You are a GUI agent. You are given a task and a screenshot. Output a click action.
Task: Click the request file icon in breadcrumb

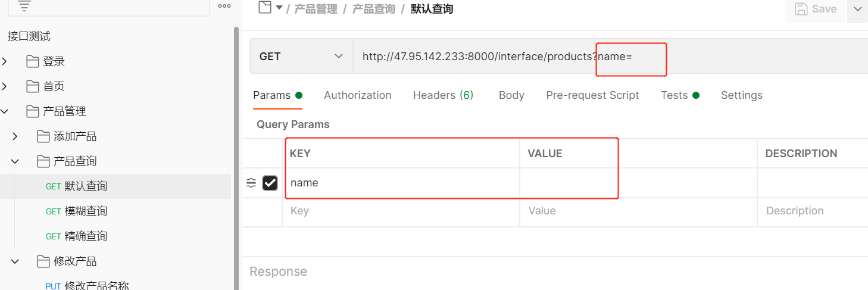pos(264,8)
